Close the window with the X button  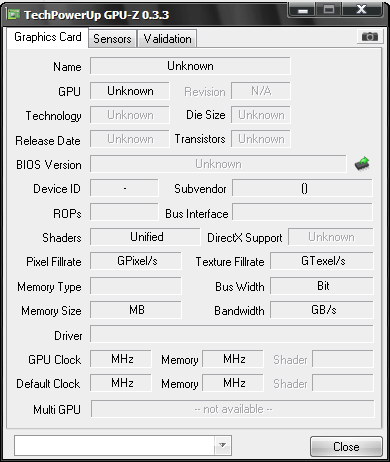362,9
